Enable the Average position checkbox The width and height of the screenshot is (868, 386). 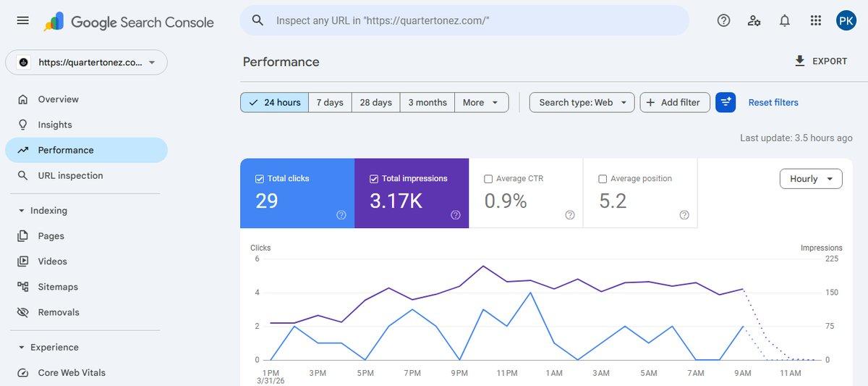603,179
